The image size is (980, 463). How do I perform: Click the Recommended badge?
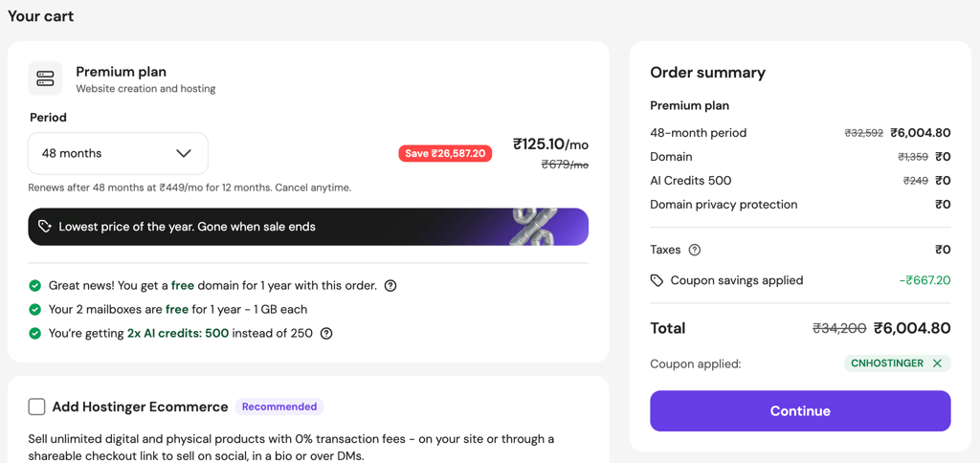coord(279,407)
